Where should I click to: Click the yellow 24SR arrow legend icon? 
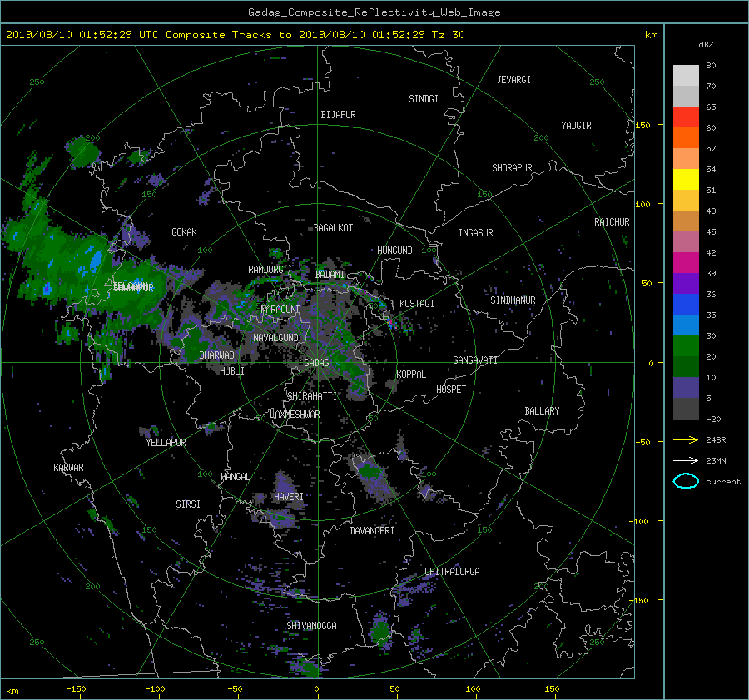click(686, 439)
